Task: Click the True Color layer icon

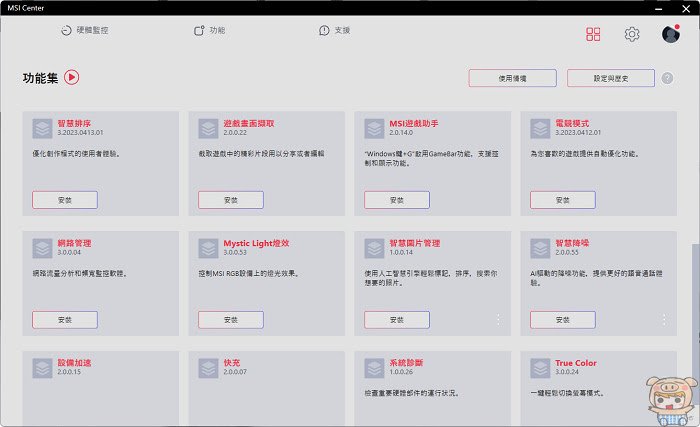Action: point(540,368)
